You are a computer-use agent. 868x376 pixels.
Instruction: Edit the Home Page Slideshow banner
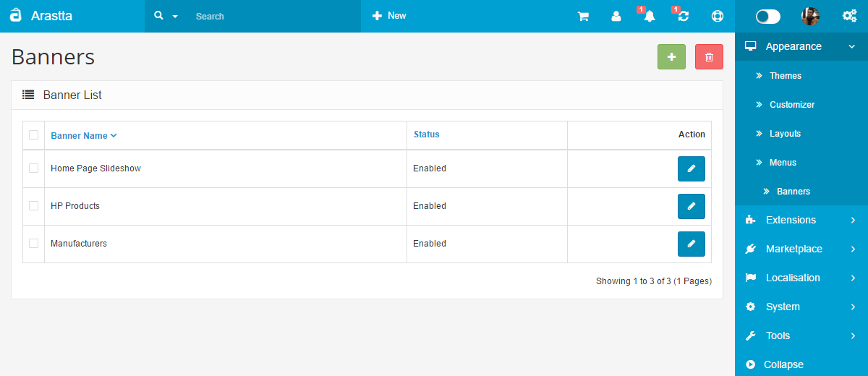(692, 168)
